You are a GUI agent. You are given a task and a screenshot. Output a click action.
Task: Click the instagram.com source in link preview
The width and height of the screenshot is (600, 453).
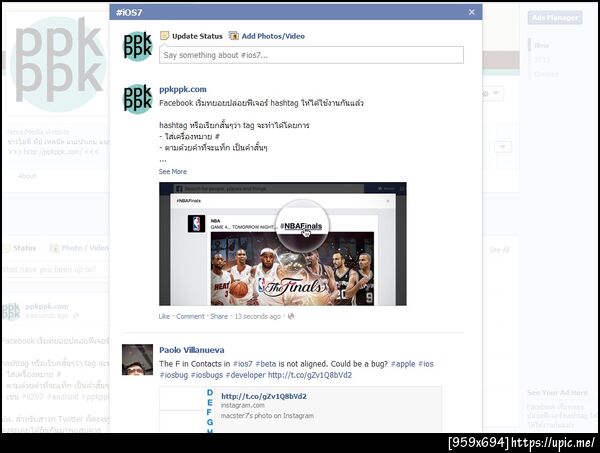pyautogui.click(x=243, y=406)
